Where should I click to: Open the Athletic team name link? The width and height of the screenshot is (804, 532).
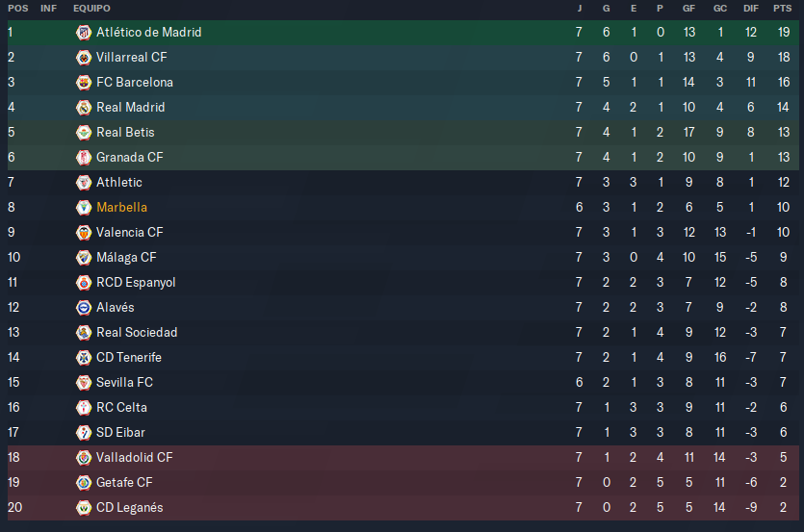click(119, 183)
